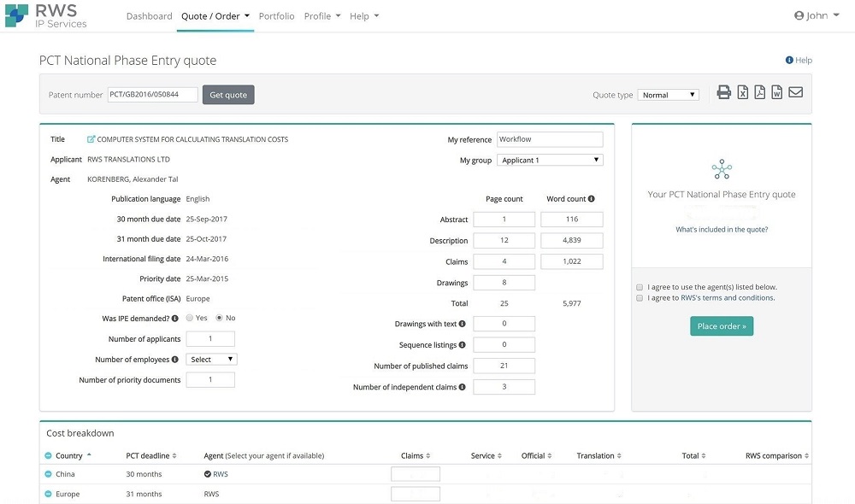Screen dimensions: 855x504
Task: Export the quote to Word
Action: pyautogui.click(x=776, y=93)
